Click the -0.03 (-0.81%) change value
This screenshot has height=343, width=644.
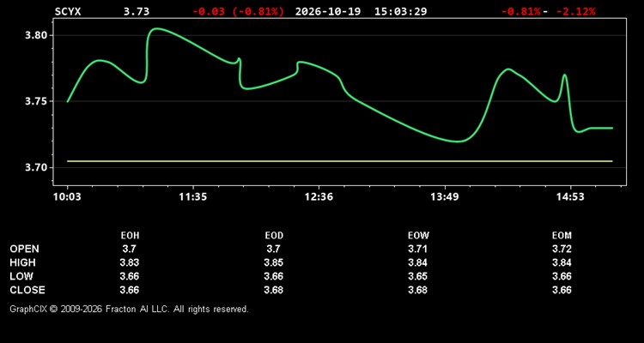click(238, 11)
